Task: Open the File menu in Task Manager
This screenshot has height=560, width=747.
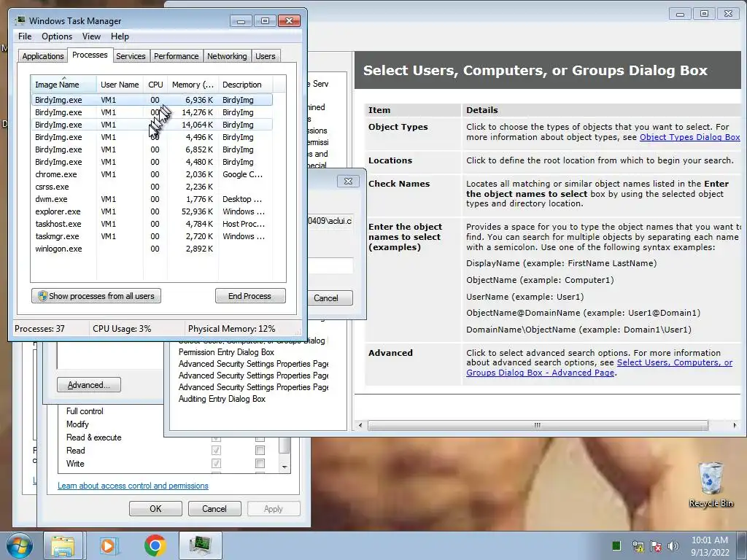Action: [x=25, y=36]
